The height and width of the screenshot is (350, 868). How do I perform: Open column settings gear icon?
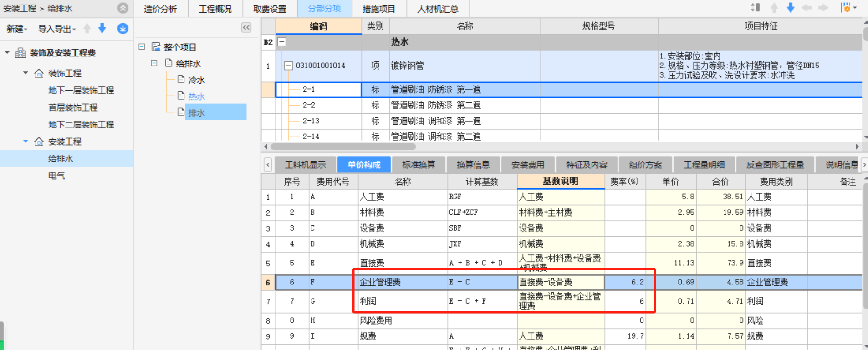pyautogui.click(x=845, y=8)
